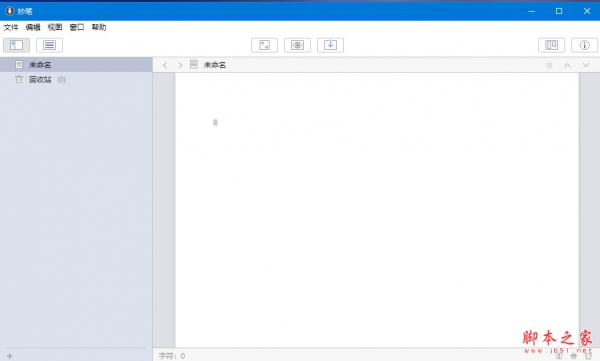The height and width of the screenshot is (361, 600).
Task: Click the 妙笔 app icon in title bar
Action: (9, 11)
